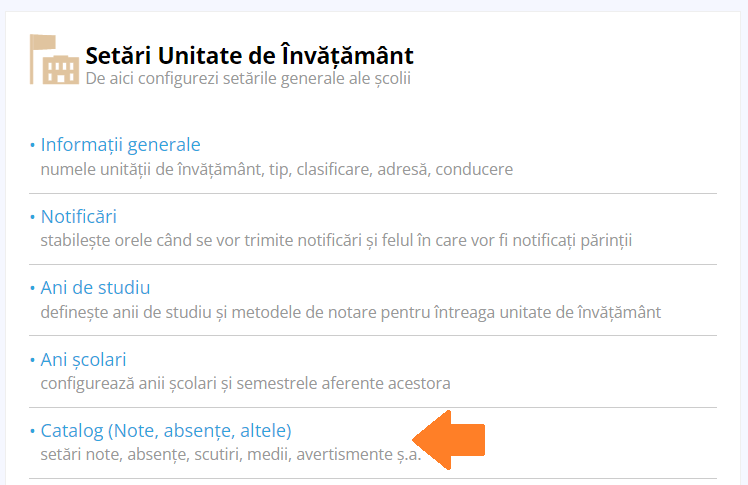
Task: Click the flag atop the school icon
Action: (x=43, y=42)
